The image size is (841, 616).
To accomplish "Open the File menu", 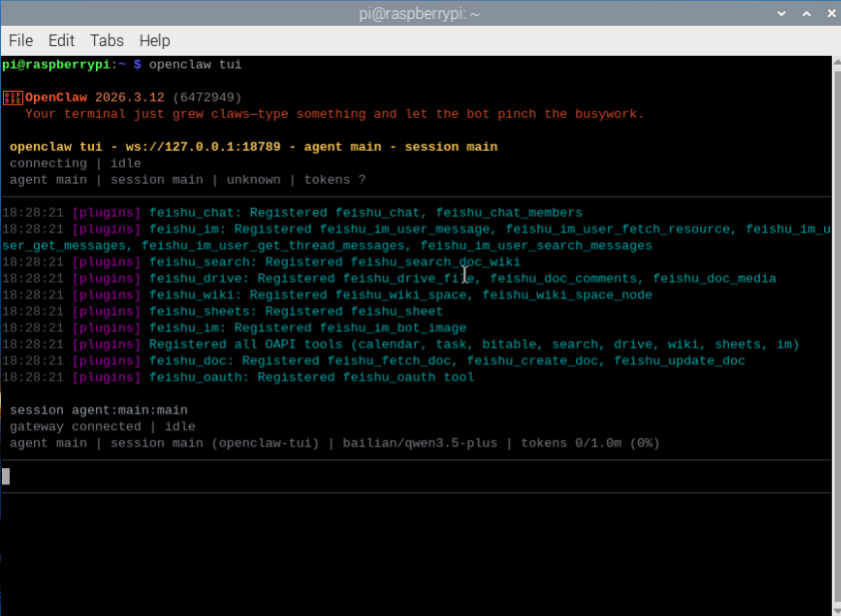I will point(21,41).
